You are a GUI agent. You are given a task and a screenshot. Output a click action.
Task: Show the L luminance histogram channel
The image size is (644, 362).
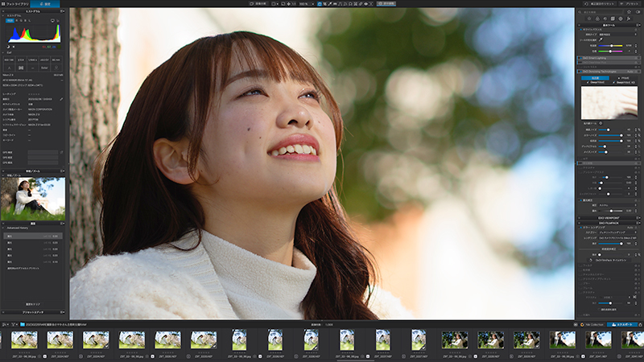coord(30,21)
